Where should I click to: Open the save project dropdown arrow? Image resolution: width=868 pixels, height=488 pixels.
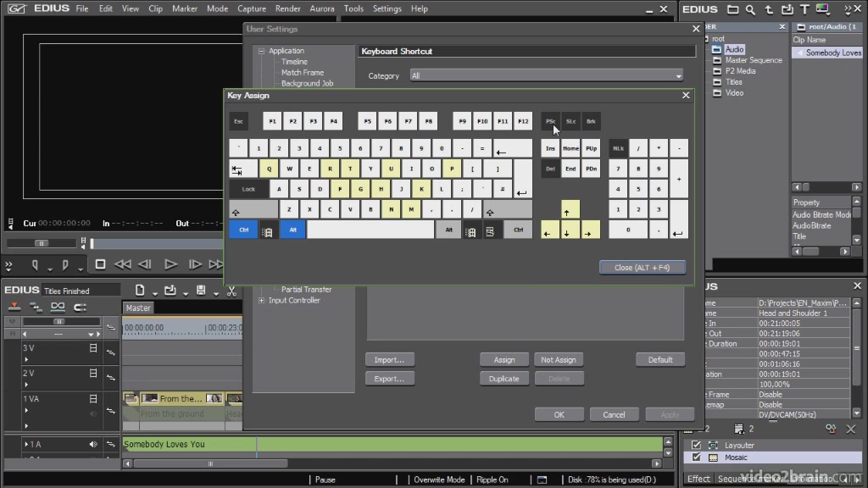pyautogui.click(x=216, y=293)
